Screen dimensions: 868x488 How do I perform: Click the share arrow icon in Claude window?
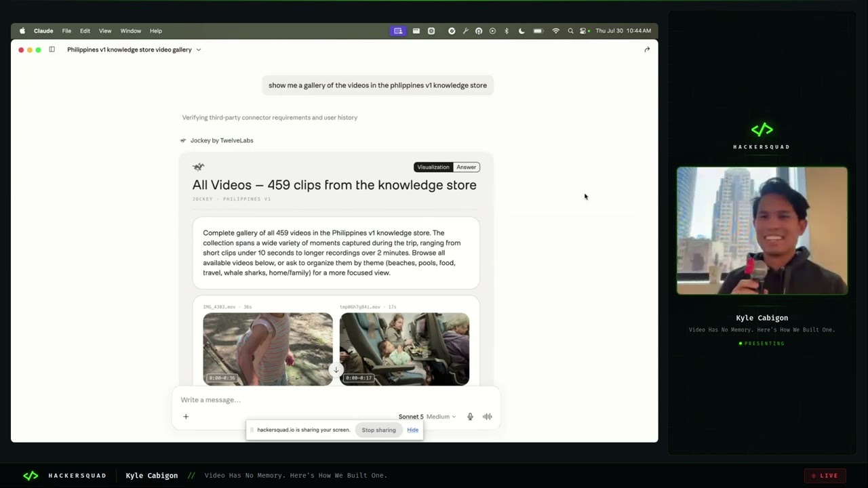point(647,49)
